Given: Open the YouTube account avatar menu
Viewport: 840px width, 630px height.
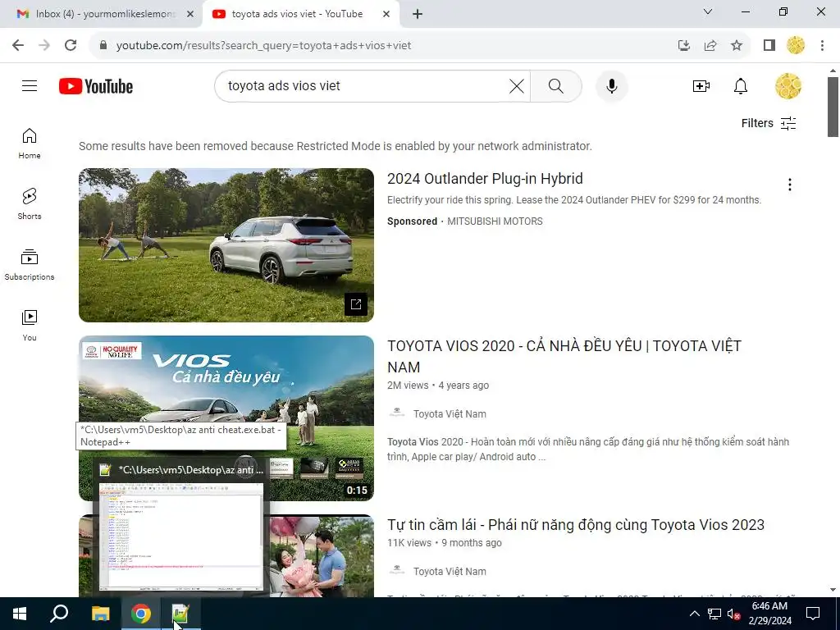Looking at the screenshot, I should pyautogui.click(x=788, y=85).
